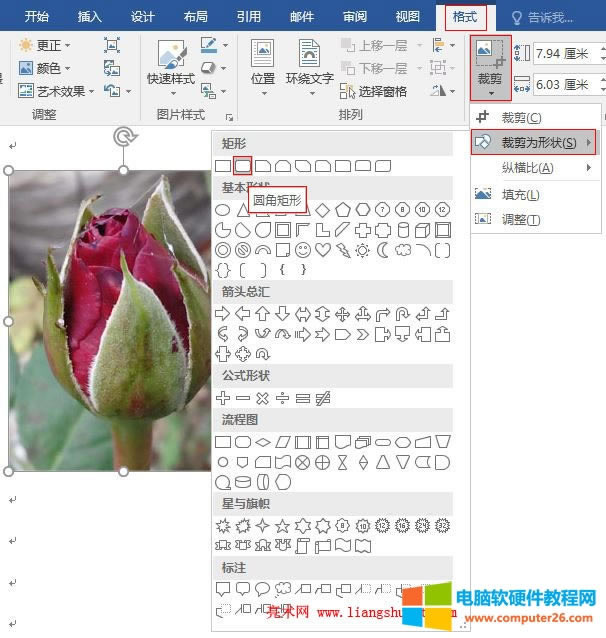Image resolution: width=606 pixels, height=638 pixels.
Task: Choose the four-point star shape
Action: coord(263,526)
